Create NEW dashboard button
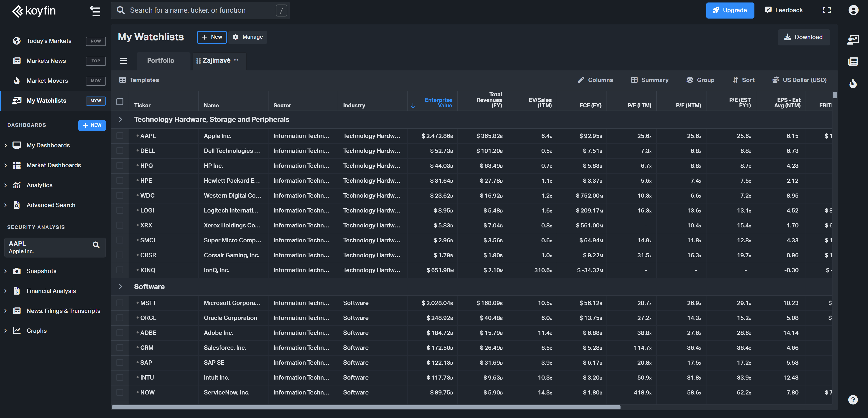 92,125
